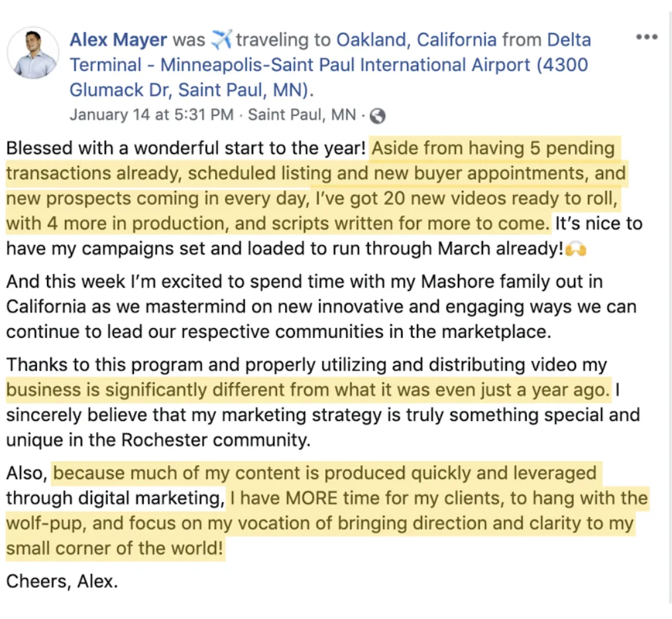This screenshot has height=619, width=672.
Task: Open the post options three-dot menu
Action: [x=647, y=37]
